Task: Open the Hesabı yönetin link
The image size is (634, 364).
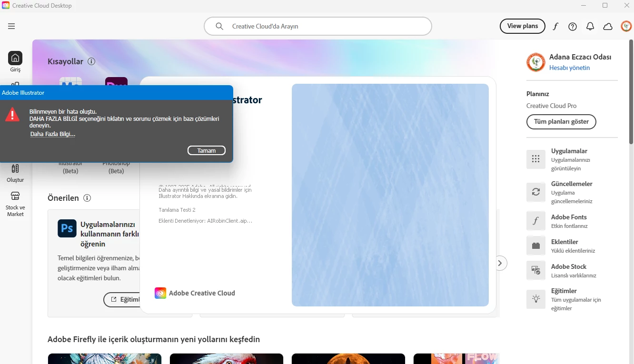Action: click(x=569, y=68)
